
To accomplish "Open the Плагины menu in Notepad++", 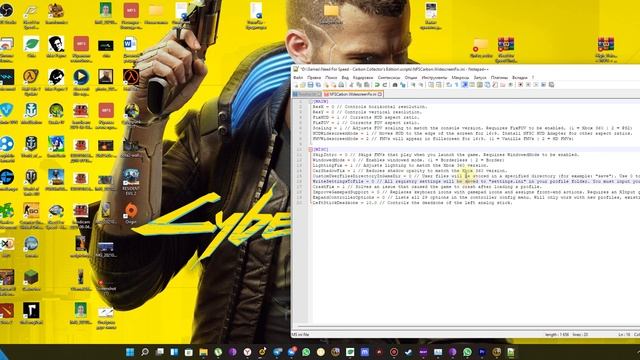I will [499, 78].
